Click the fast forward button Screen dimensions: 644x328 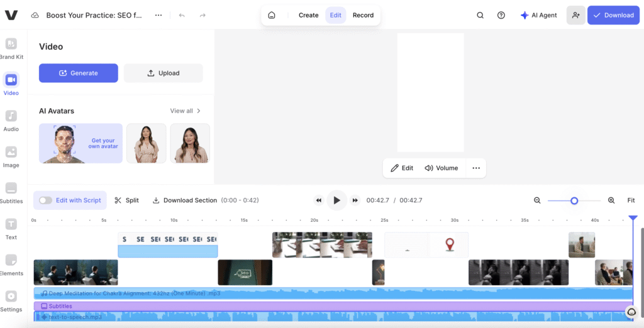355,200
